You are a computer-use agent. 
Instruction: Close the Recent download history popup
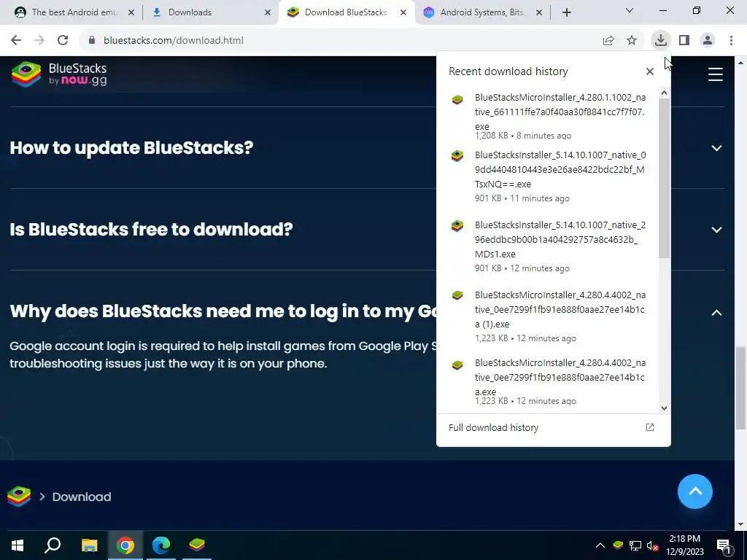tap(649, 71)
